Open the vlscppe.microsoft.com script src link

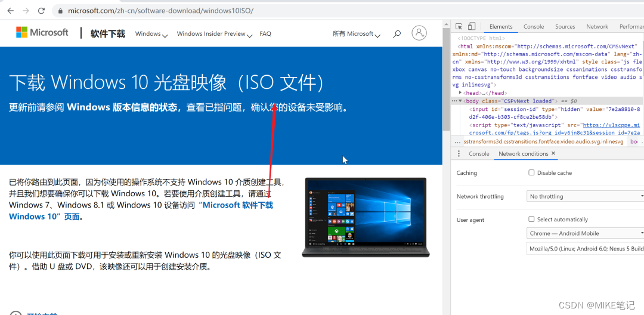tap(555, 129)
